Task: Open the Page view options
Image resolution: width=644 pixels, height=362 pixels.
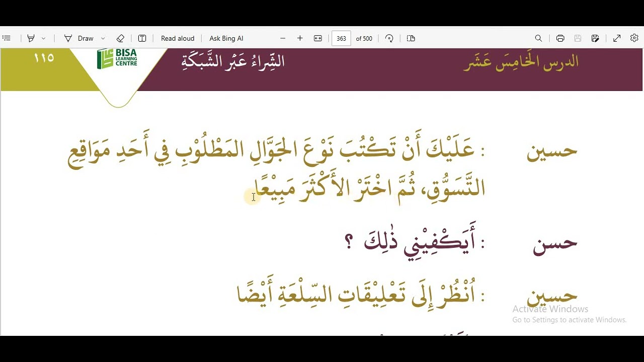Action: point(411,38)
